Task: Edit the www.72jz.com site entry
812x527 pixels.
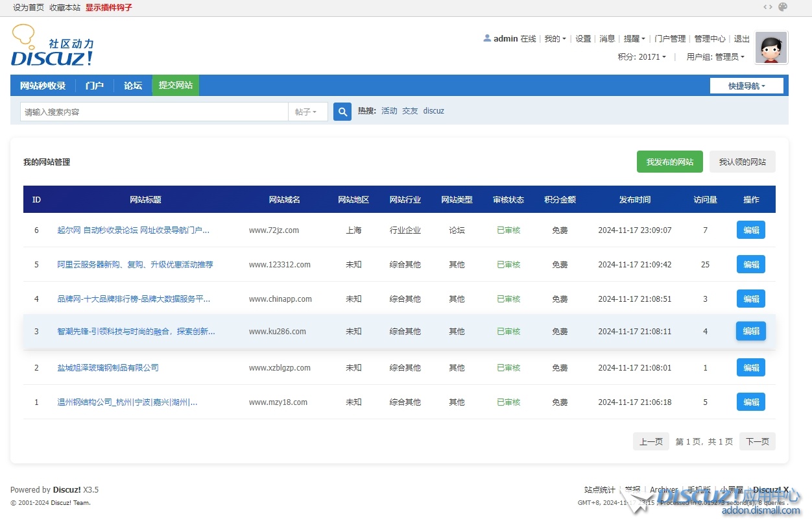Action: click(750, 230)
